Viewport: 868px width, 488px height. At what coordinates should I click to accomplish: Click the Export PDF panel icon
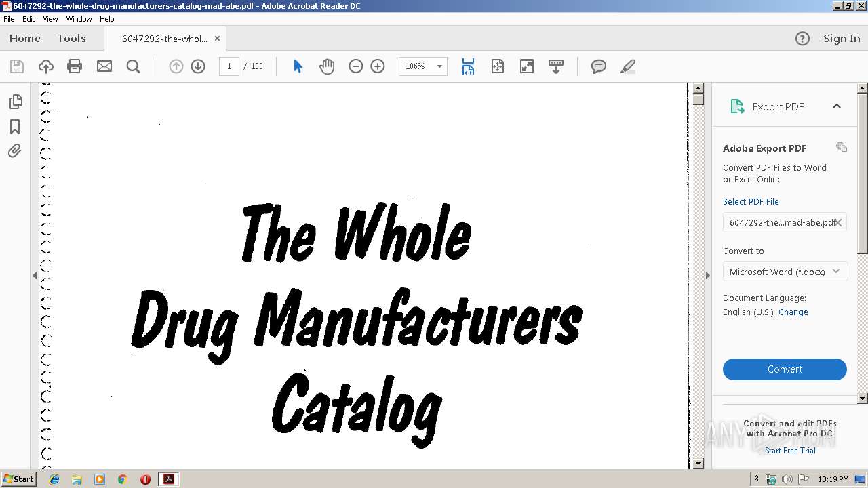pos(737,106)
